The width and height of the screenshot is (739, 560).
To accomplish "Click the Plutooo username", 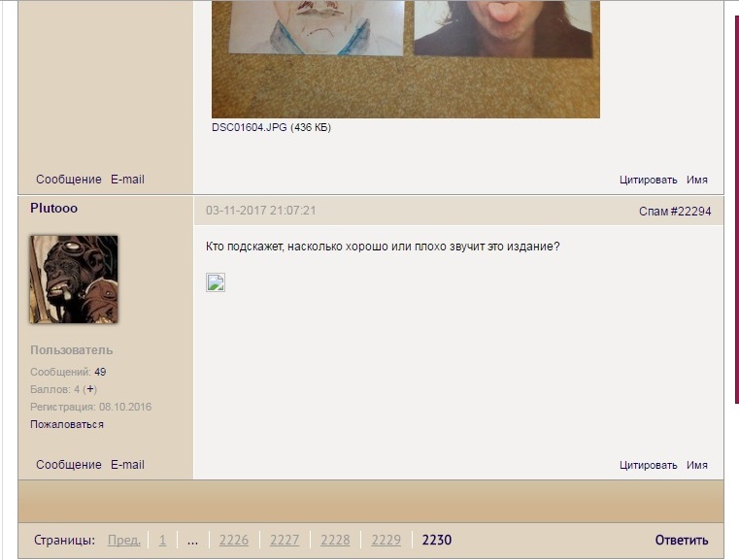I will [x=54, y=209].
